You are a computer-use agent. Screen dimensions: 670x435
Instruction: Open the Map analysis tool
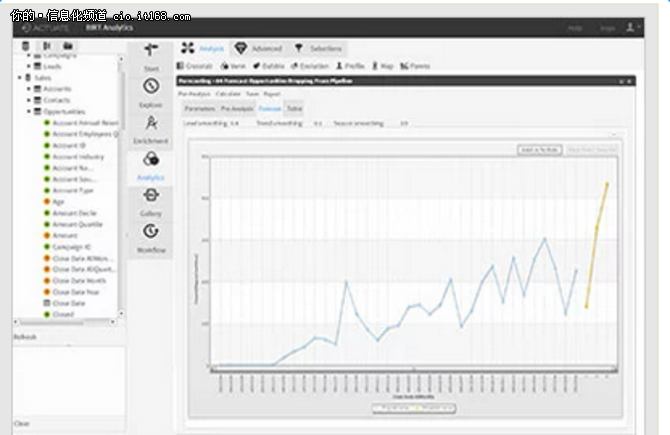[382, 66]
